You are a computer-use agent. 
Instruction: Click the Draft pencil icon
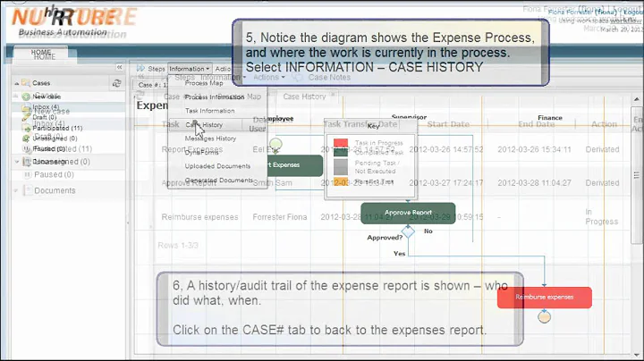click(x=26, y=117)
